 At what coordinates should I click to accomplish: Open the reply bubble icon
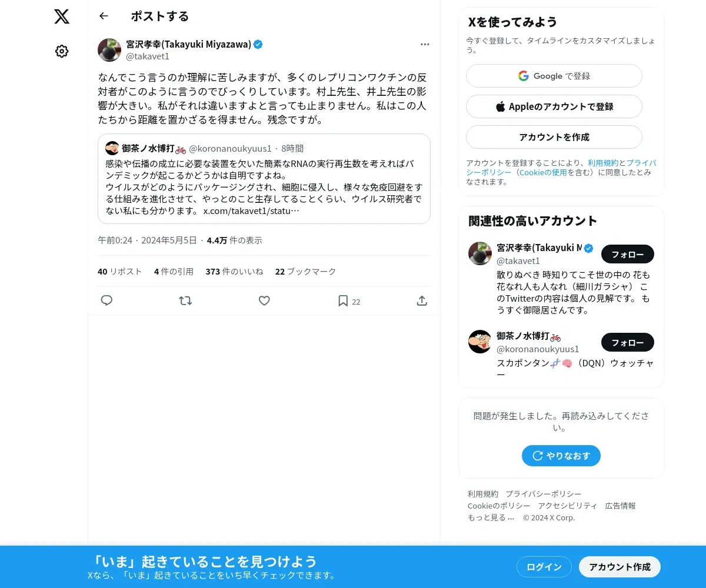[x=106, y=300]
